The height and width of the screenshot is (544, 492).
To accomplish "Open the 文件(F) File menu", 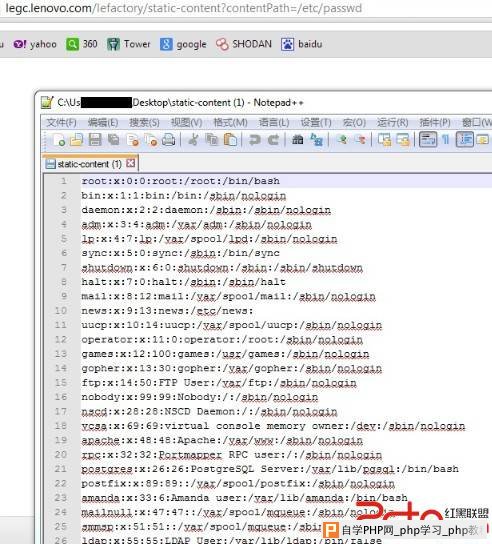I will click(61, 122).
